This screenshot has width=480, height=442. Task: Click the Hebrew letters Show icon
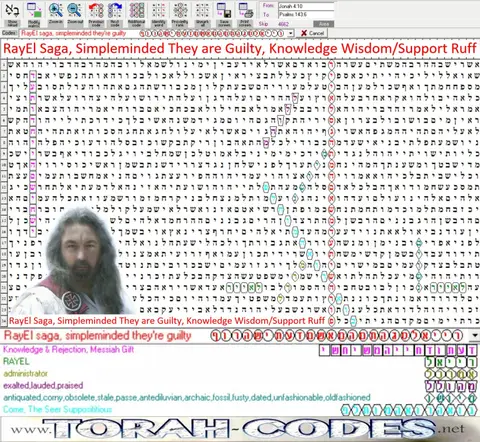coord(13,14)
